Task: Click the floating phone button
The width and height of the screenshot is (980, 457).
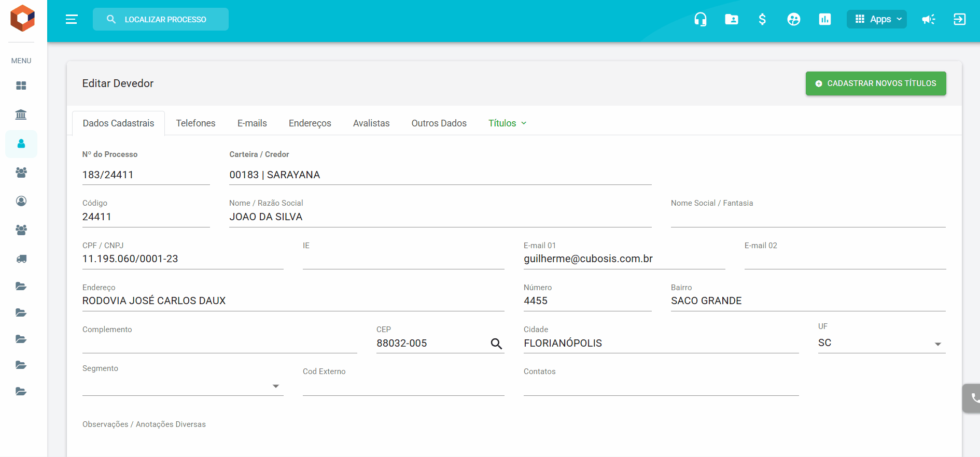Action: point(972,398)
